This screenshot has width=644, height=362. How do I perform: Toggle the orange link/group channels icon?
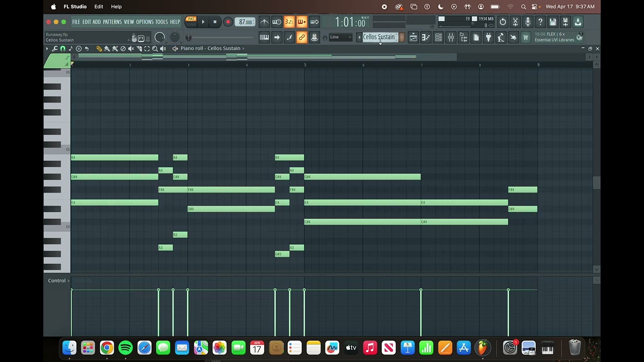pos(302,37)
